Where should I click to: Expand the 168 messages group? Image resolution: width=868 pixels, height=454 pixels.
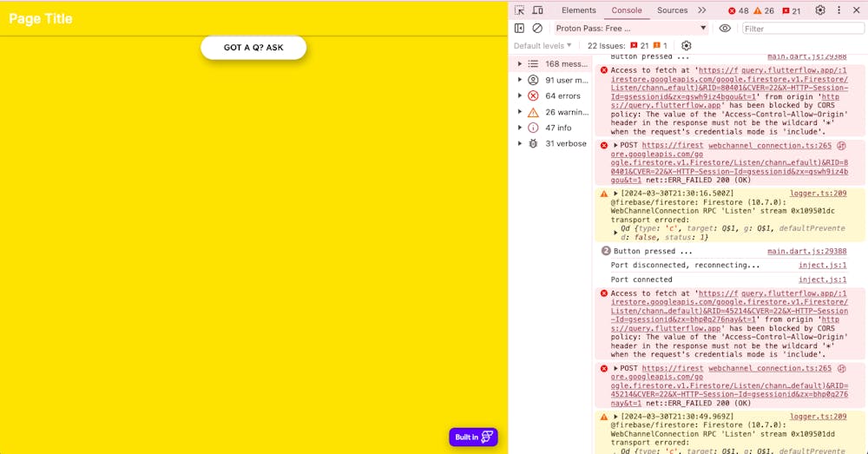click(519, 64)
